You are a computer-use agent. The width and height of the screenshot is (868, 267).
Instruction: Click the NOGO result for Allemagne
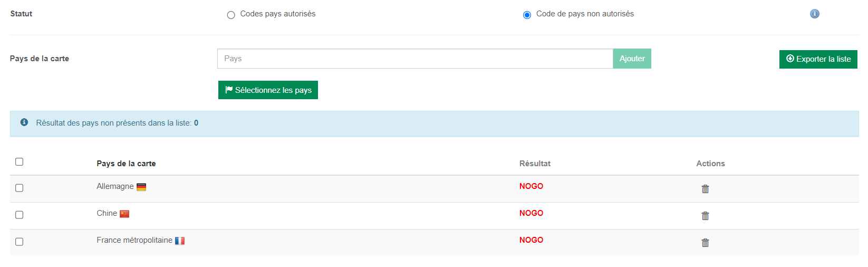[531, 186]
